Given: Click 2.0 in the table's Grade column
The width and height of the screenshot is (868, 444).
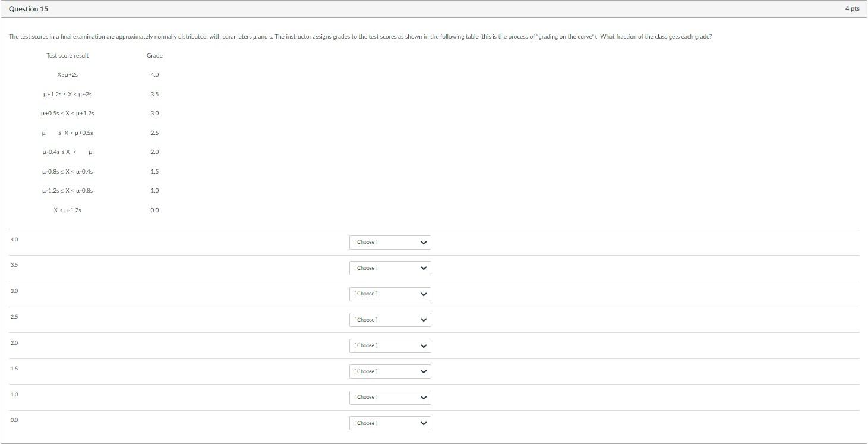Looking at the screenshot, I should click(x=154, y=152).
